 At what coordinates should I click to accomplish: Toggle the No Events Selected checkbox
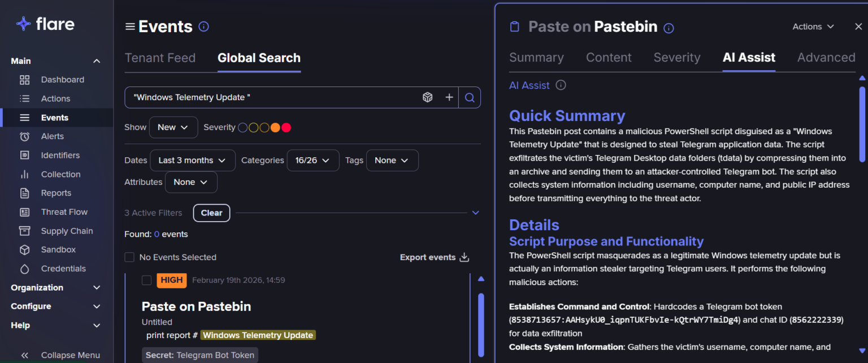pyautogui.click(x=129, y=257)
